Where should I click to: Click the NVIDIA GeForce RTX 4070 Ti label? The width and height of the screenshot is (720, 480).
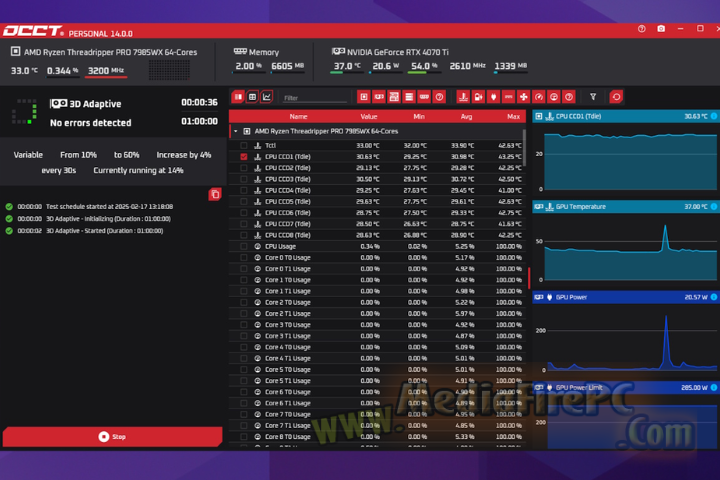(398, 52)
